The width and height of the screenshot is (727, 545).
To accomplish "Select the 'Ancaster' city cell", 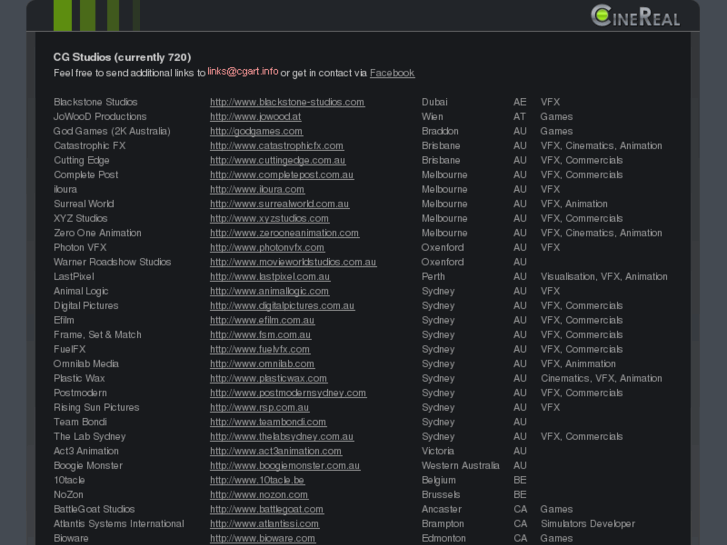I will [x=441, y=509].
